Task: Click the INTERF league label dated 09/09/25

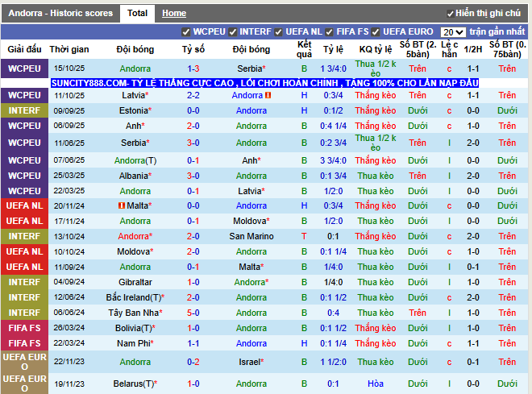Action: pos(24,110)
